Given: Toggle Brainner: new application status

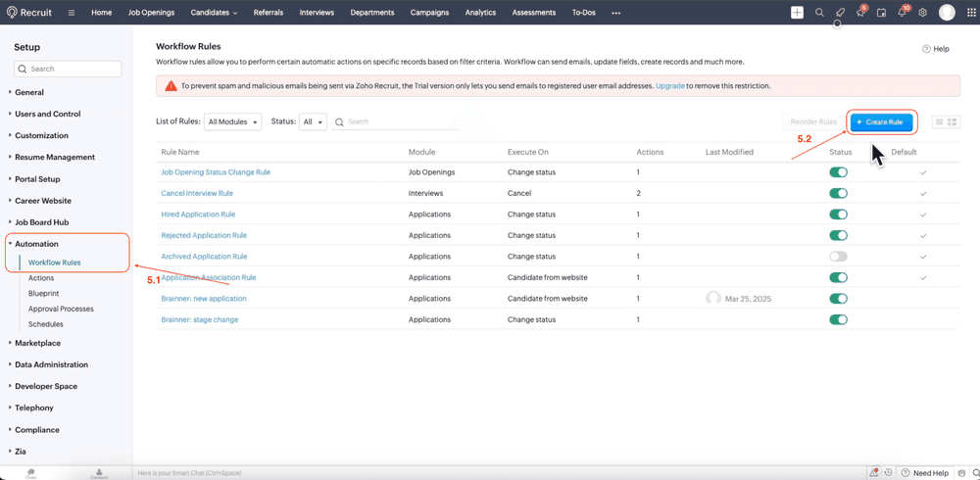Looking at the screenshot, I should (838, 299).
